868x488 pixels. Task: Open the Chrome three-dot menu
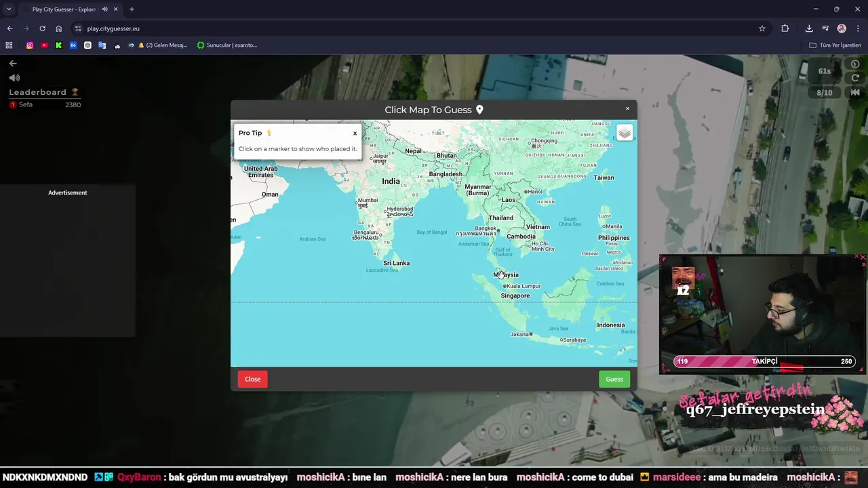[858, 28]
